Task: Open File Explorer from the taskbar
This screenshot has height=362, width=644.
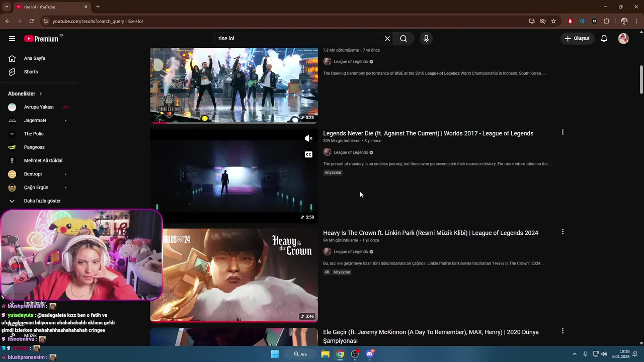Action: [326, 354]
